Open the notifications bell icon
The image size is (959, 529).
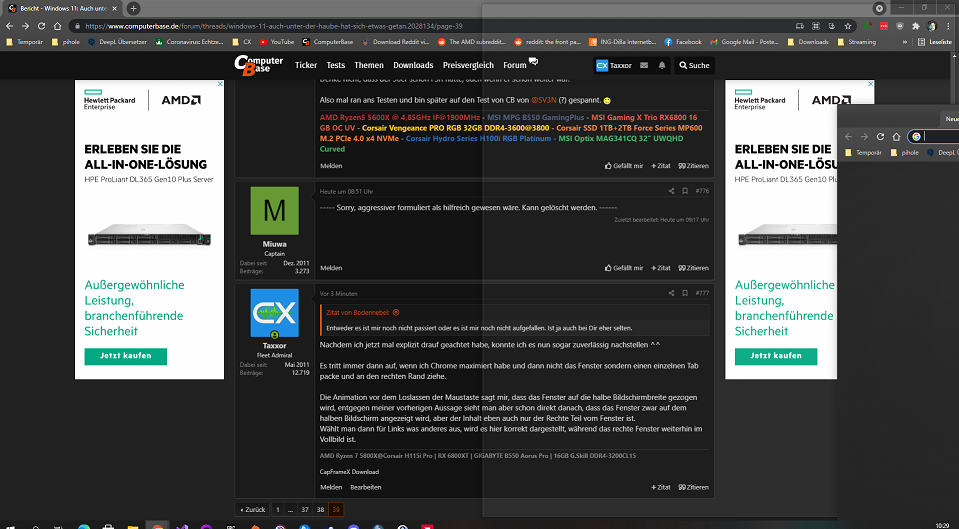pos(662,65)
